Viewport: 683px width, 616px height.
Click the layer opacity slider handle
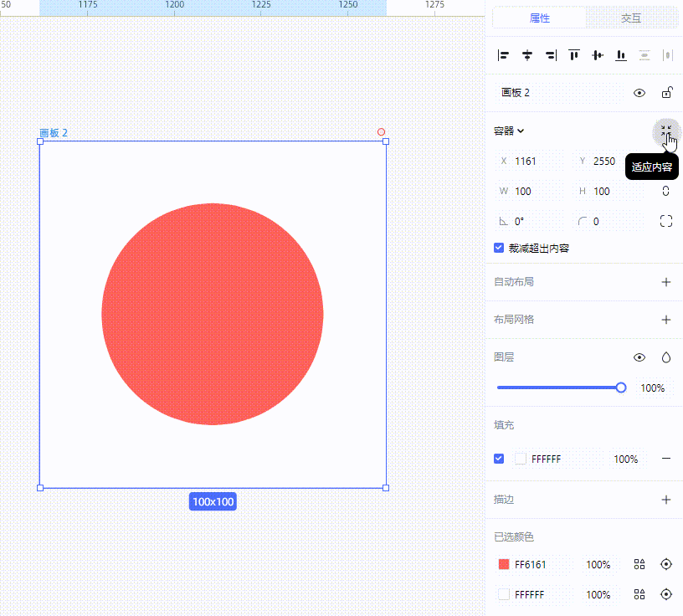pos(621,388)
